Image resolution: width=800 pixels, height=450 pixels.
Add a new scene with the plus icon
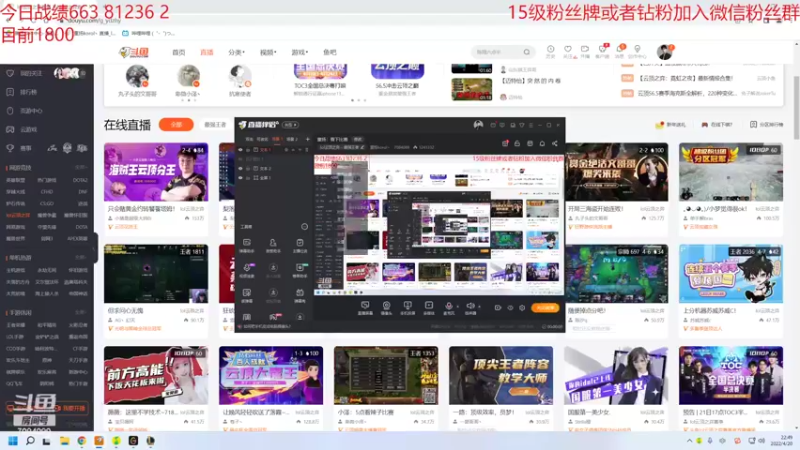pyautogui.click(x=308, y=139)
